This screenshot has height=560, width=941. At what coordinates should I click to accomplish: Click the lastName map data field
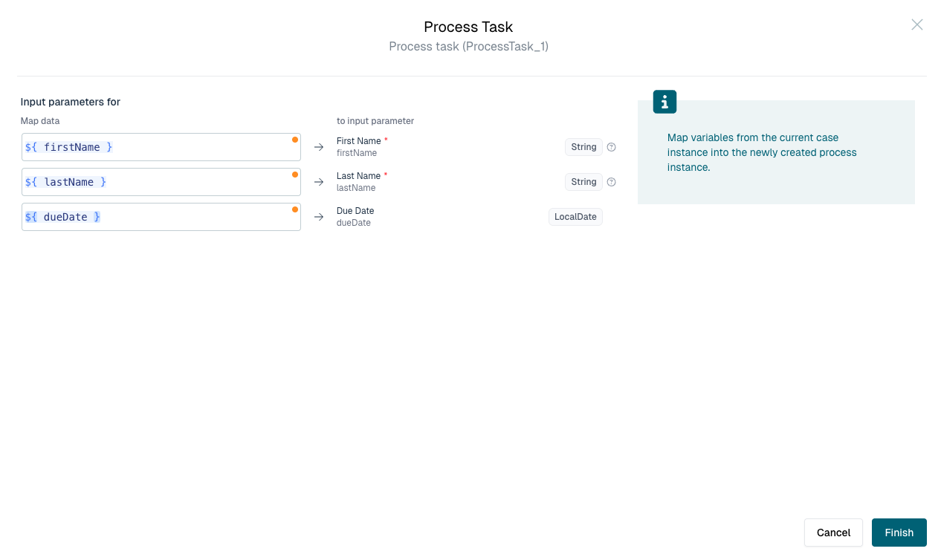[x=161, y=182]
